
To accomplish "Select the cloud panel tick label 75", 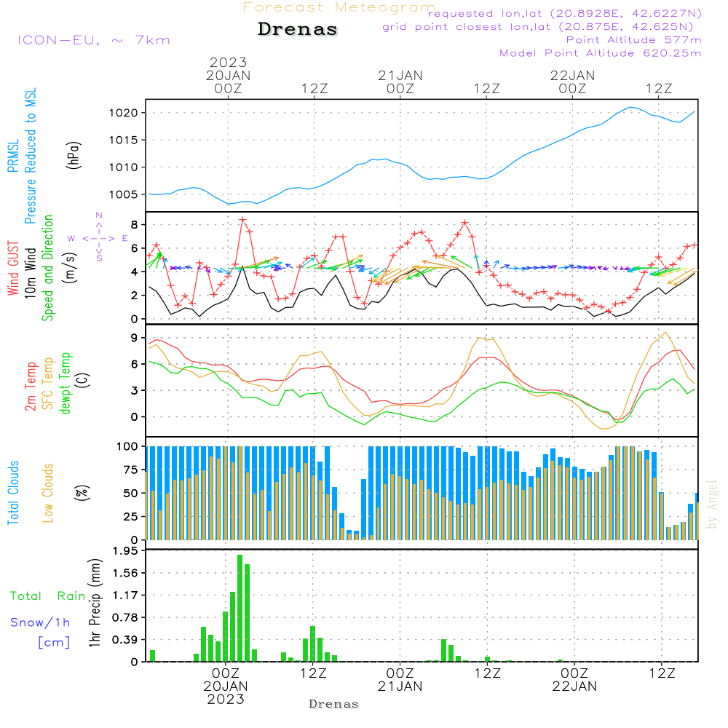I will [x=131, y=470].
